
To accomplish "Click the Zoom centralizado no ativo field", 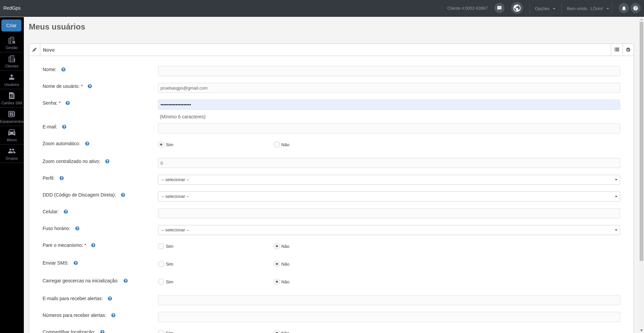I will coord(389,163).
